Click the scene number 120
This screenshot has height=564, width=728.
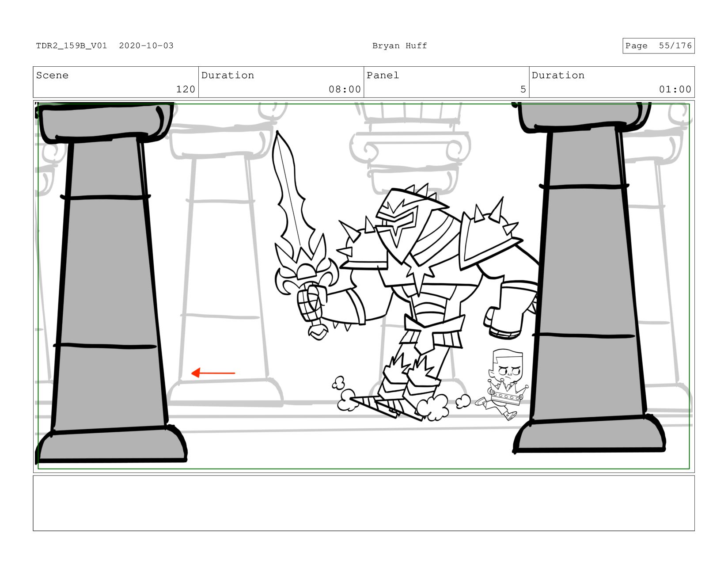pos(186,89)
